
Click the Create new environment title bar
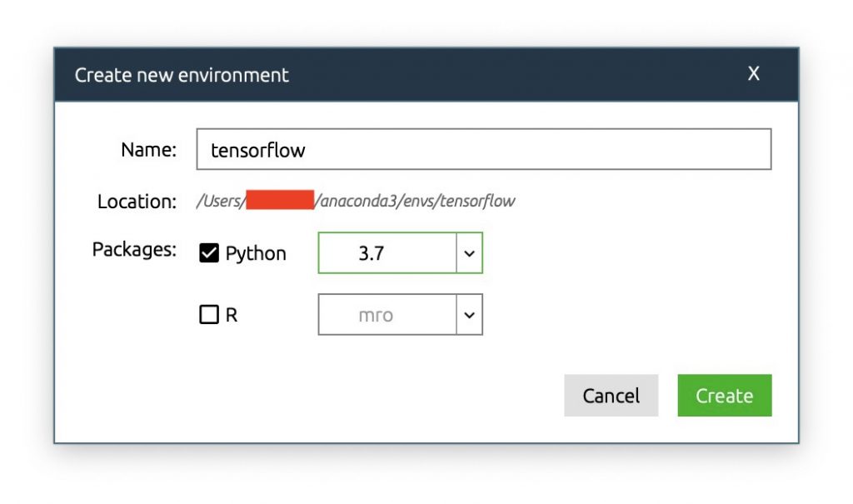(x=426, y=75)
